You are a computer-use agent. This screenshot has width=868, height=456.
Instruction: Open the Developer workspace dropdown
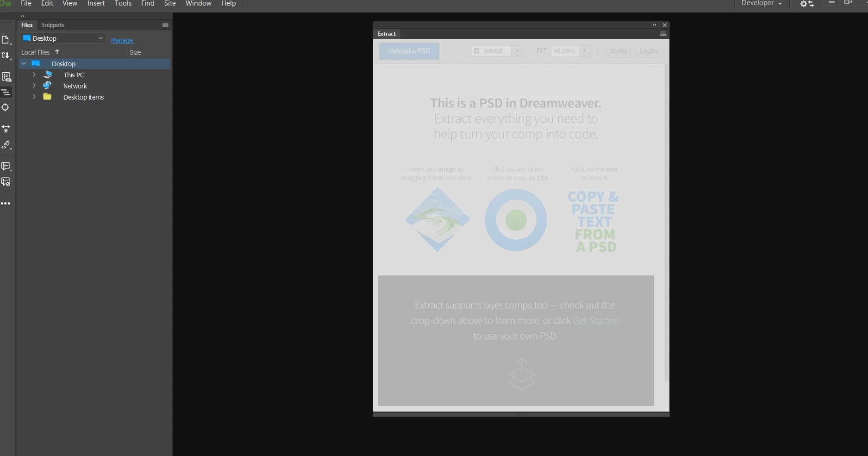pos(761,4)
